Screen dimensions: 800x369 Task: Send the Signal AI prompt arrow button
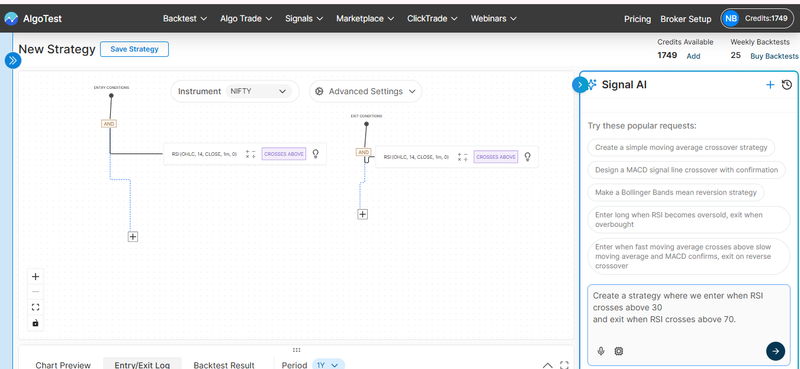coord(776,351)
